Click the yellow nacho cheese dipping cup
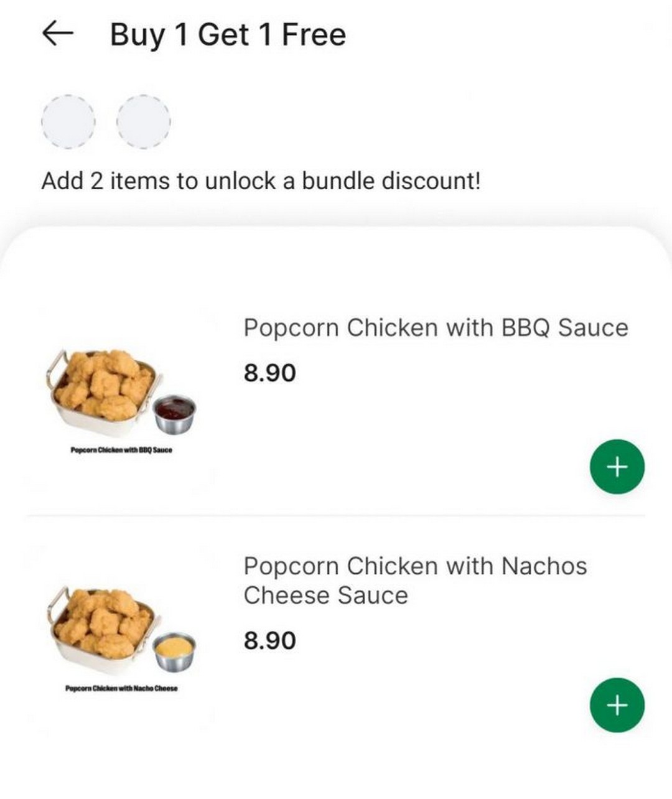The height and width of the screenshot is (799, 672). (x=175, y=650)
